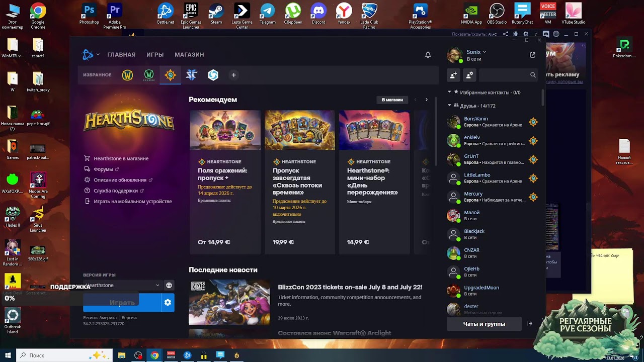The width and height of the screenshot is (644, 362).
Task: Click overlay bug report icon
Action: 516,34
